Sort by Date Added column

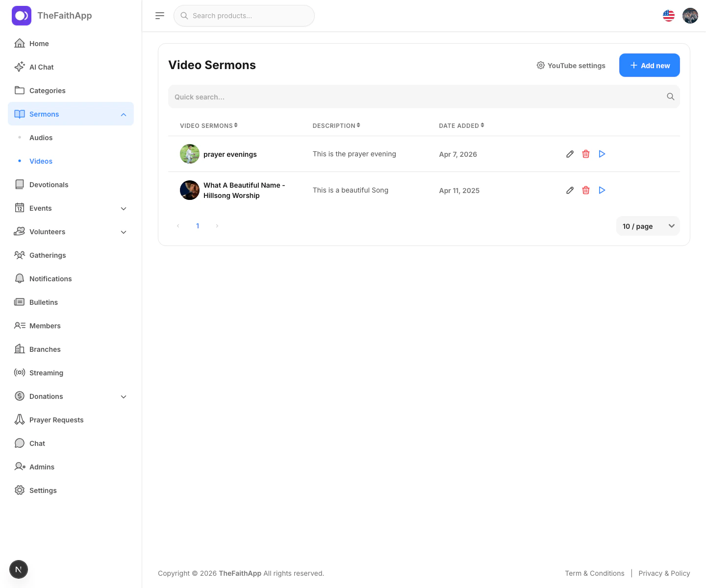coord(461,125)
